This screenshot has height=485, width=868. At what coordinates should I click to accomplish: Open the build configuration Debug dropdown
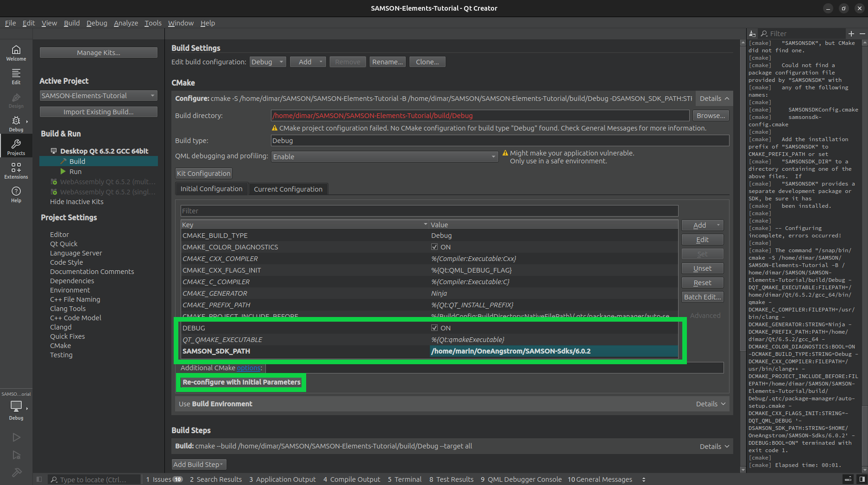tap(268, 62)
